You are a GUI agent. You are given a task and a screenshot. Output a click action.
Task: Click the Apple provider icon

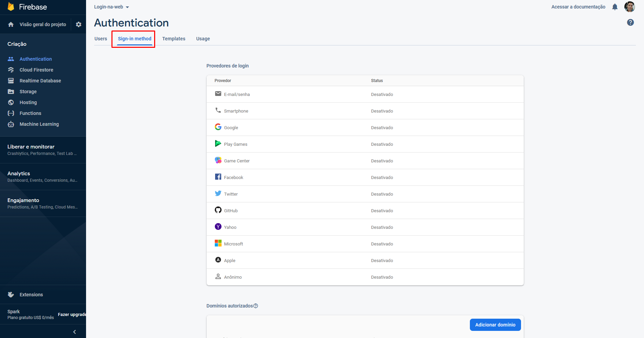point(218,260)
